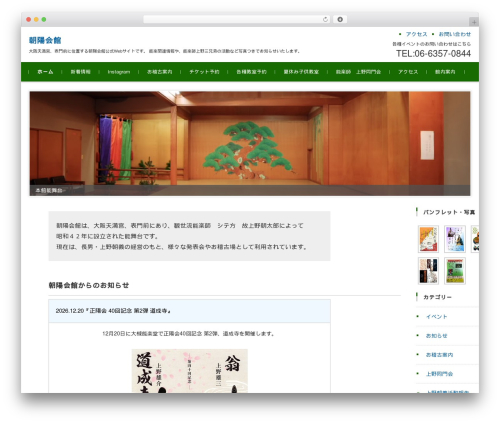
Task: Click the 本舞台 banner caption
Action: tap(49, 191)
